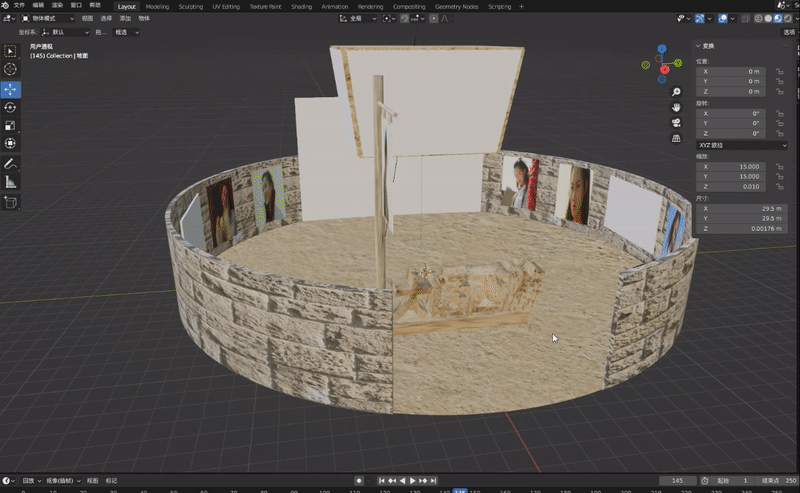Toggle lock on rotation Z

click(780, 134)
